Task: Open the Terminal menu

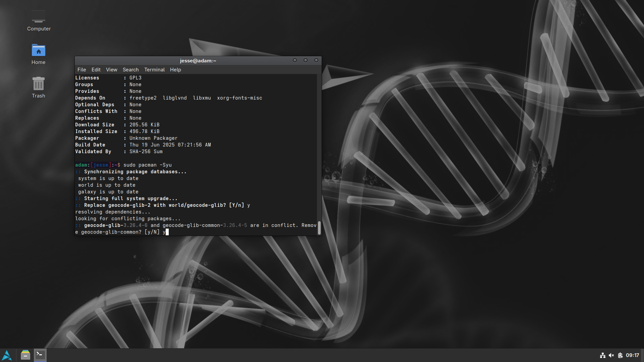Action: (154, 70)
